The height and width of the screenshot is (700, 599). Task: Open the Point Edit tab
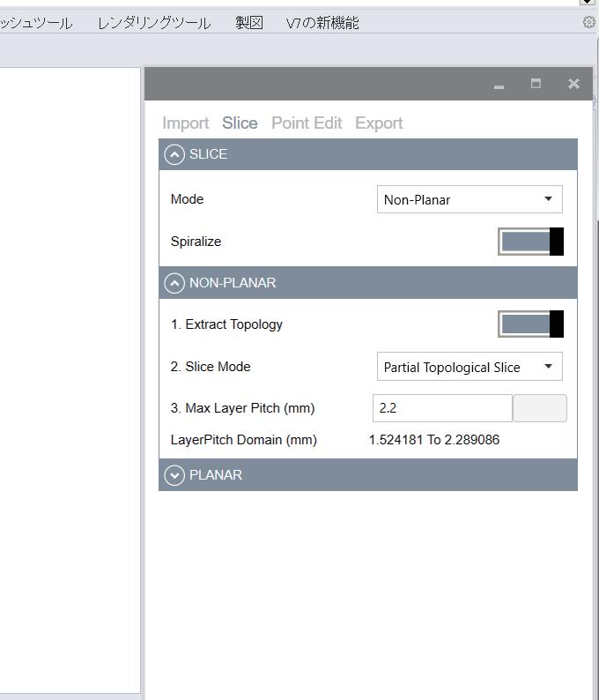coord(307,123)
